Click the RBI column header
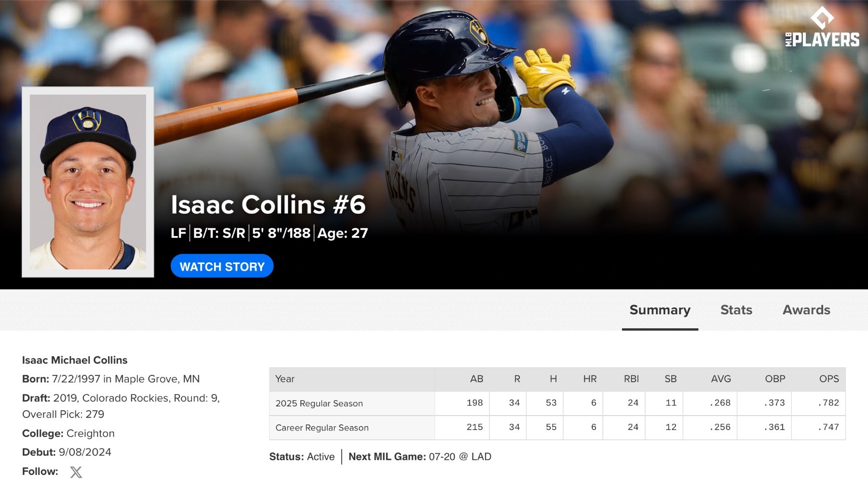The width and height of the screenshot is (868, 487). [x=631, y=379]
